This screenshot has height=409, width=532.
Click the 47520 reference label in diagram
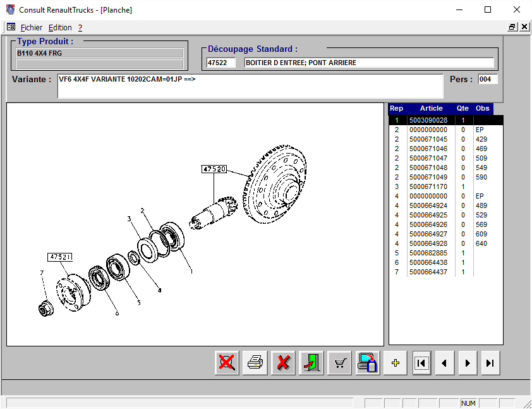pos(214,169)
